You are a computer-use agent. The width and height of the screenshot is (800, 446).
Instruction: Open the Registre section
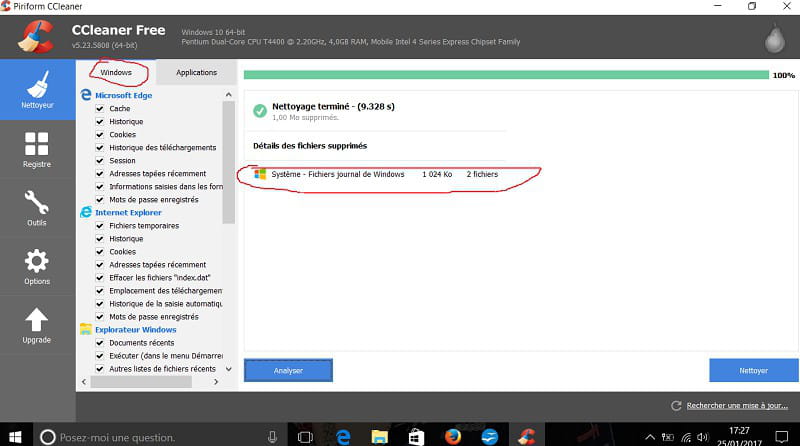(37, 150)
